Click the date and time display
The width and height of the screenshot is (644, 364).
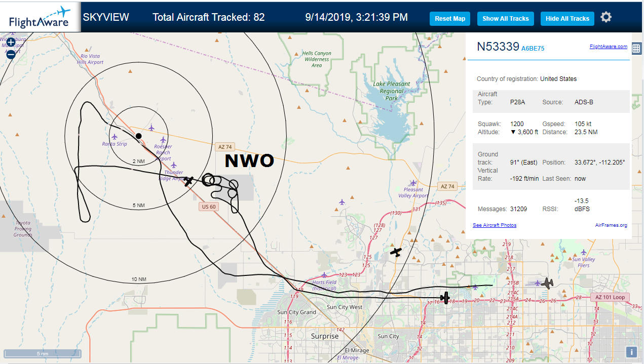(357, 17)
